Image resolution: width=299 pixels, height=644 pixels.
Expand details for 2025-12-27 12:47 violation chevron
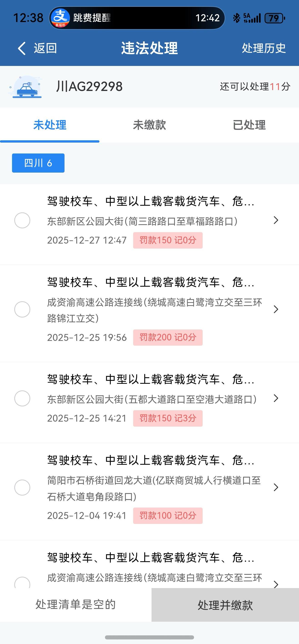click(x=276, y=220)
